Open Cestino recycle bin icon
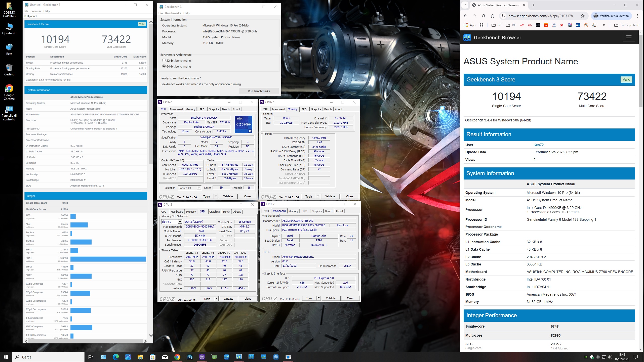The width and height of the screenshot is (644, 362). (9, 70)
